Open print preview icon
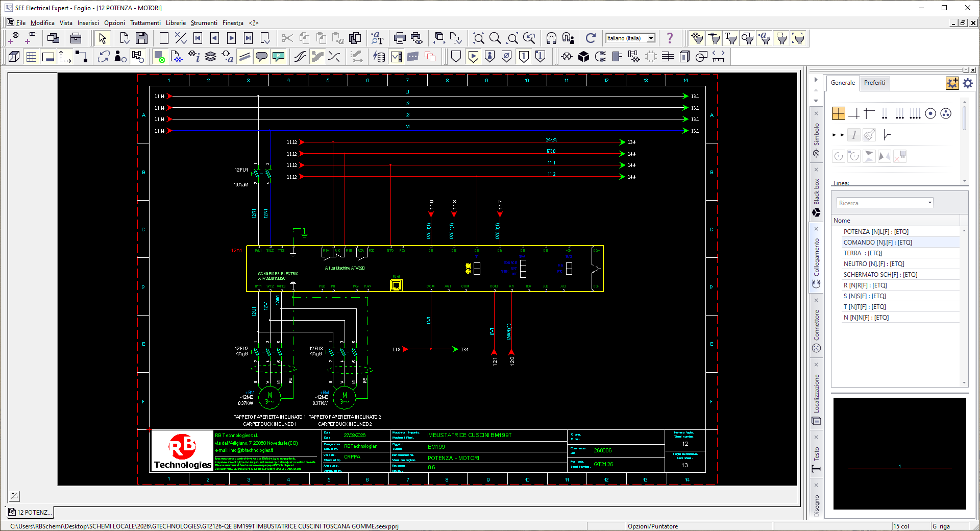Screen dimensions: 980x531 pyautogui.click(x=416, y=38)
